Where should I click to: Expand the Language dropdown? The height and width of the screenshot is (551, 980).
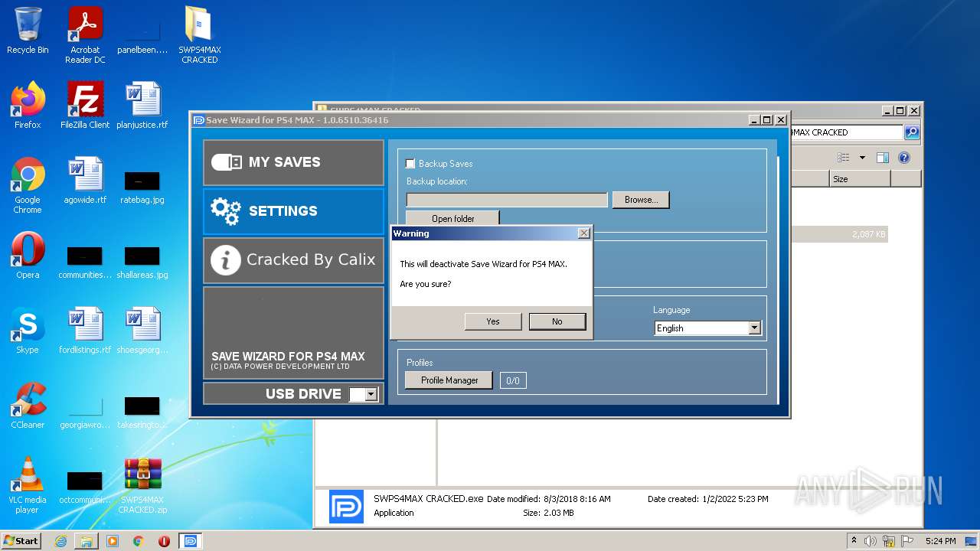coord(754,328)
